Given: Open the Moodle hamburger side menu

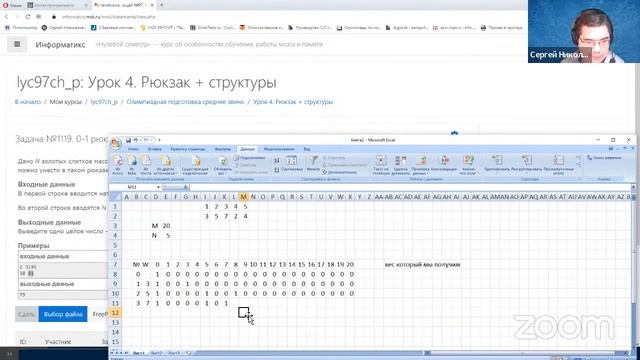Looking at the screenshot, I should click(17, 44).
